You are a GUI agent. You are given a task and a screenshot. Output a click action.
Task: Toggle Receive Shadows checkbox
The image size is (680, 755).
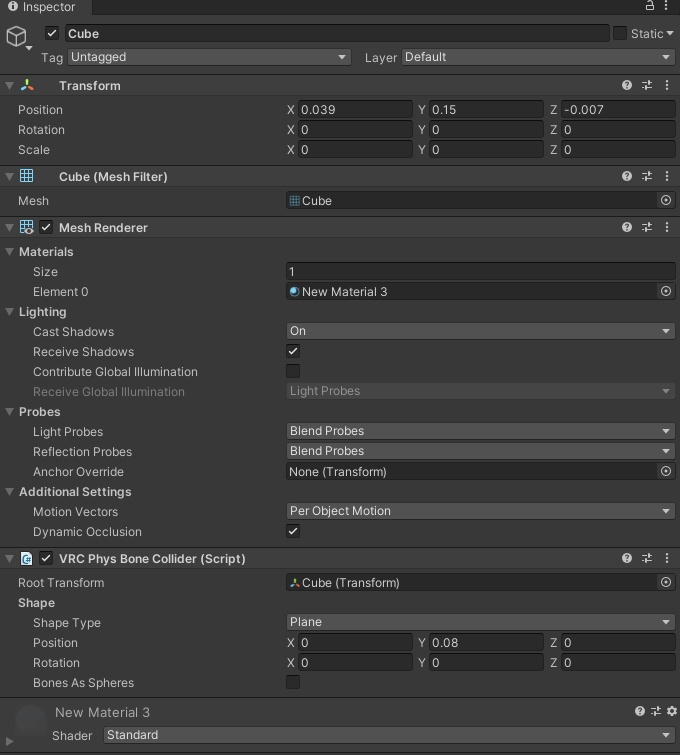[293, 351]
